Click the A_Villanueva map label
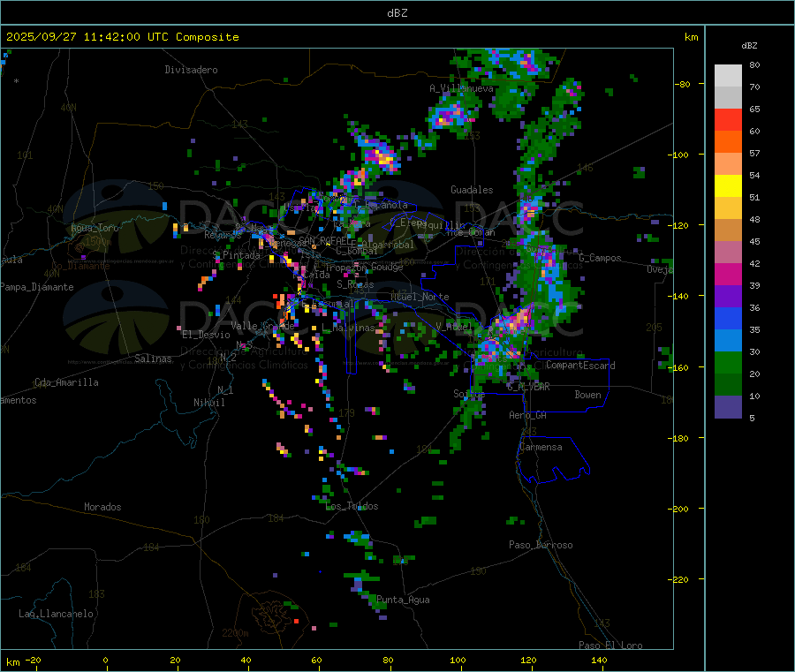 click(x=461, y=88)
